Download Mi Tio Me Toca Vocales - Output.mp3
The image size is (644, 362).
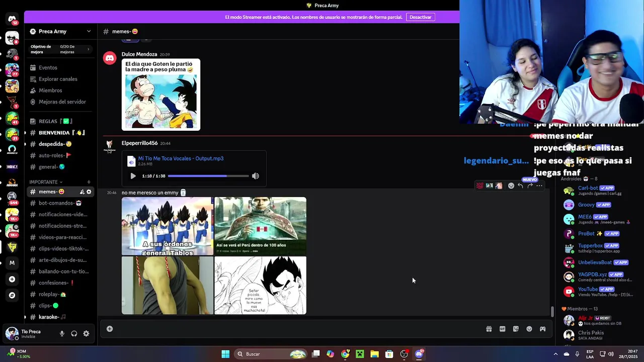pyautogui.click(x=181, y=158)
